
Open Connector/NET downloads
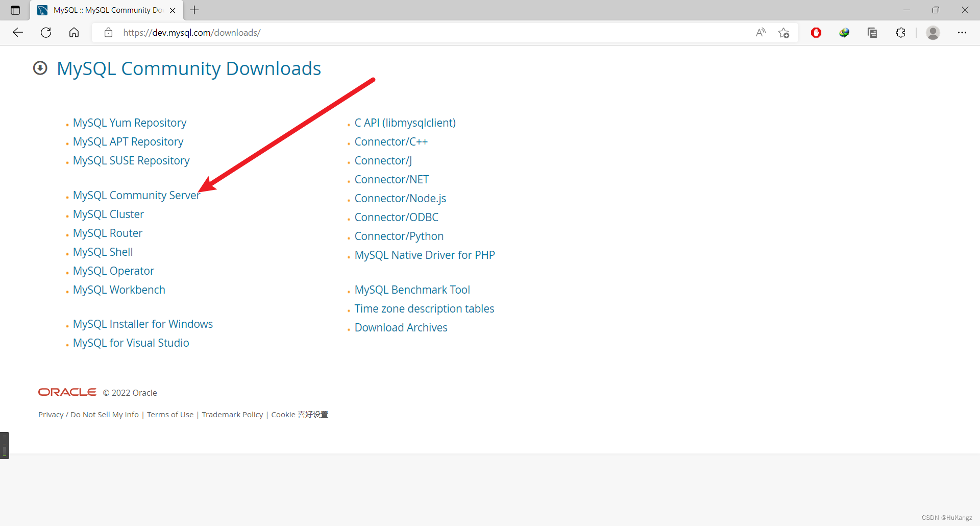[x=391, y=180]
